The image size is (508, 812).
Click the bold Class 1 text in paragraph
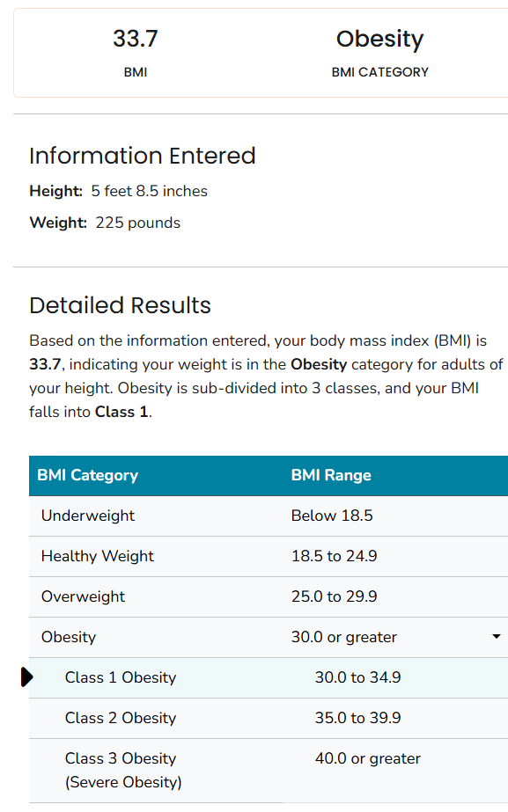pyautogui.click(x=122, y=412)
